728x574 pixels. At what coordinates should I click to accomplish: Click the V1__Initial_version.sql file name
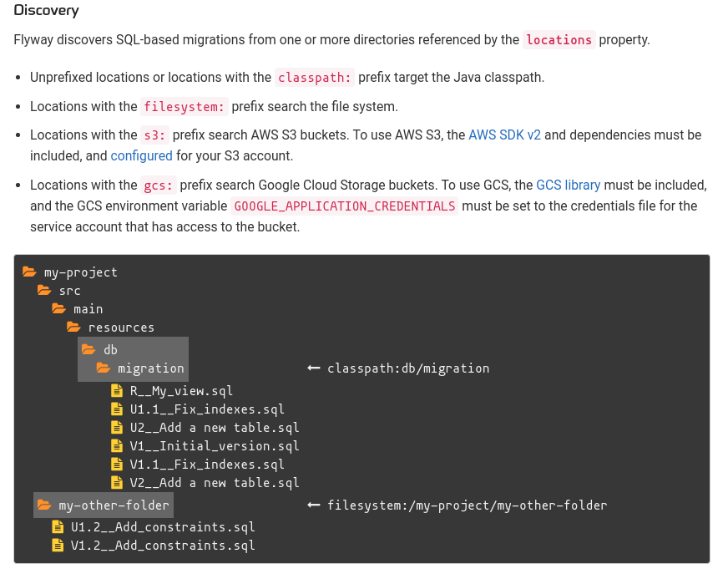(x=215, y=445)
